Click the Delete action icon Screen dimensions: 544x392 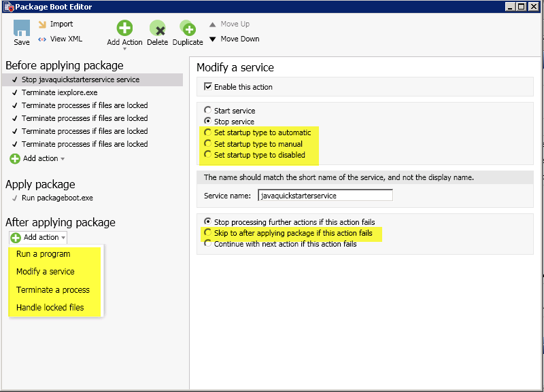click(x=158, y=28)
